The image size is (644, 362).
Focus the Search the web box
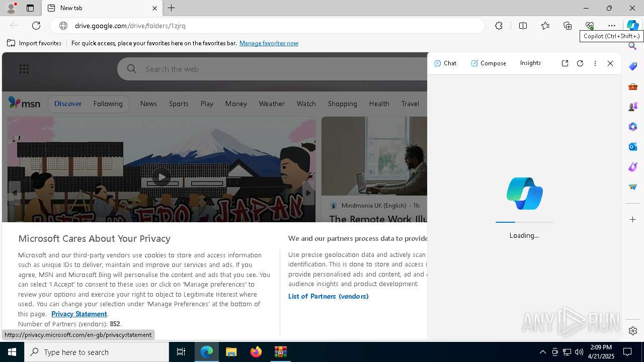point(272,69)
